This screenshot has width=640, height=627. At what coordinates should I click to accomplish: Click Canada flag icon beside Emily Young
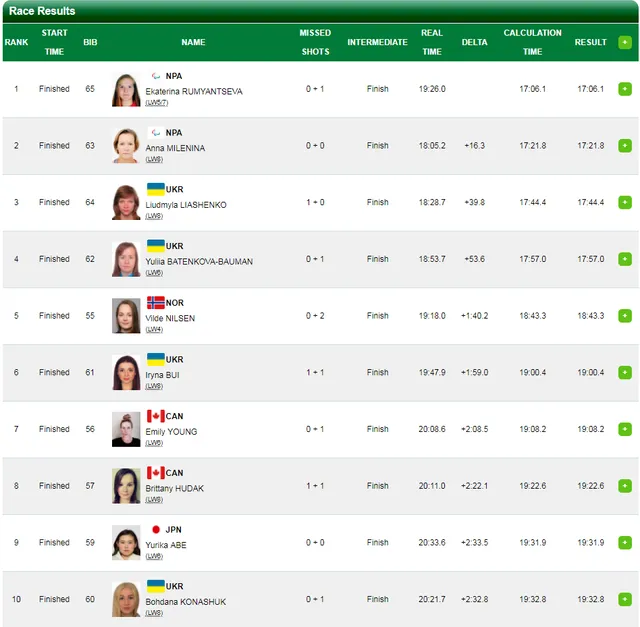155,416
